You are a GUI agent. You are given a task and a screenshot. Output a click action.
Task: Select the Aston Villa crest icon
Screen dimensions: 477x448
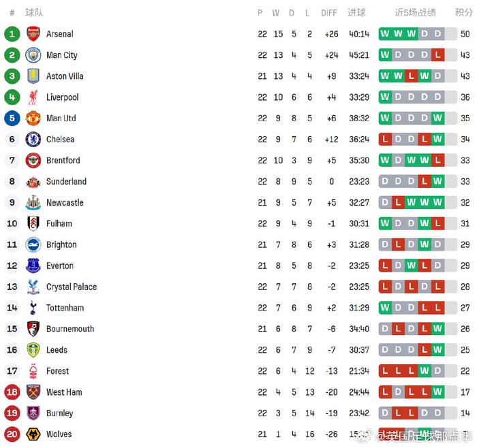(x=33, y=76)
